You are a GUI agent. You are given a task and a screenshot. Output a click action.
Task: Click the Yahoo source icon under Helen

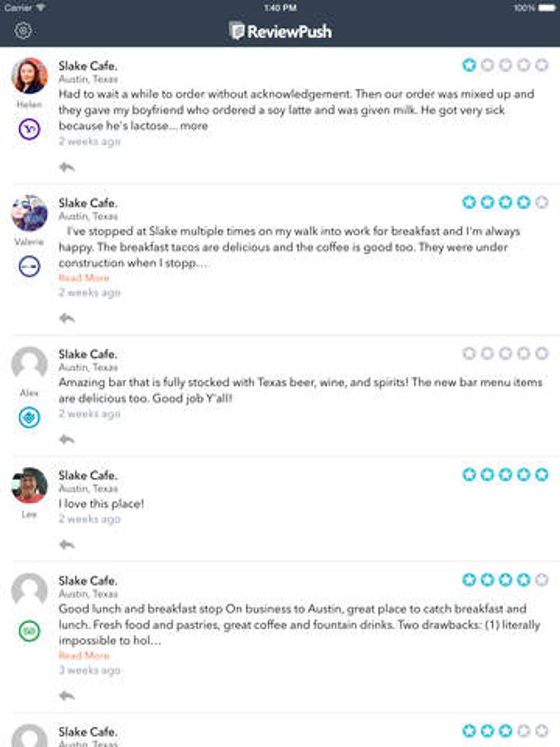[x=29, y=129]
